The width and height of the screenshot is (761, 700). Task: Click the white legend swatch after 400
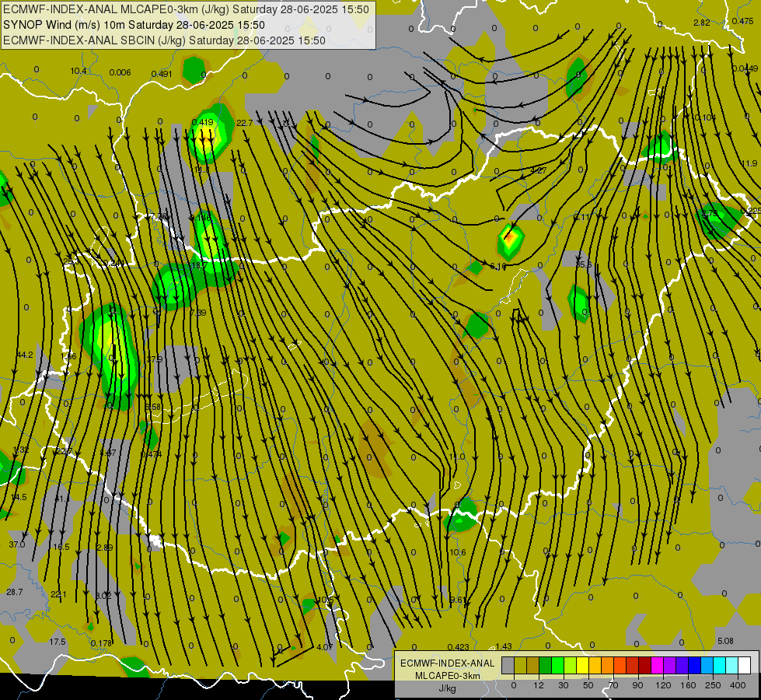[745, 665]
